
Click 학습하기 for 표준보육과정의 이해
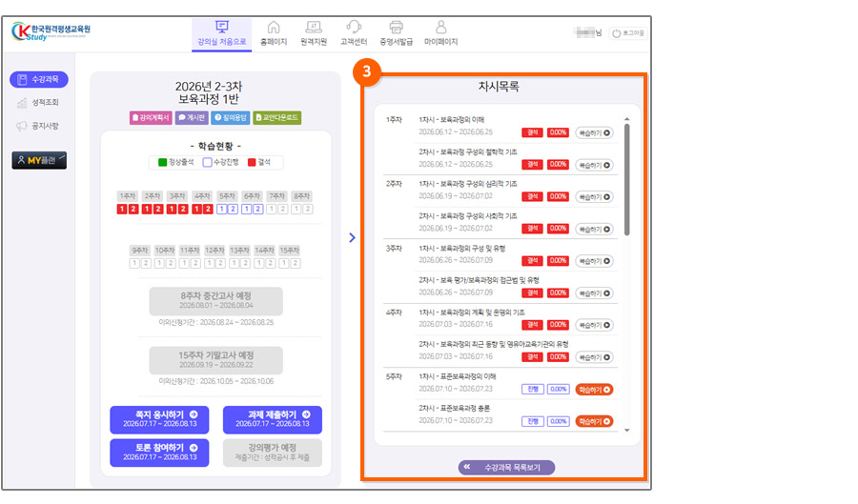594,390
